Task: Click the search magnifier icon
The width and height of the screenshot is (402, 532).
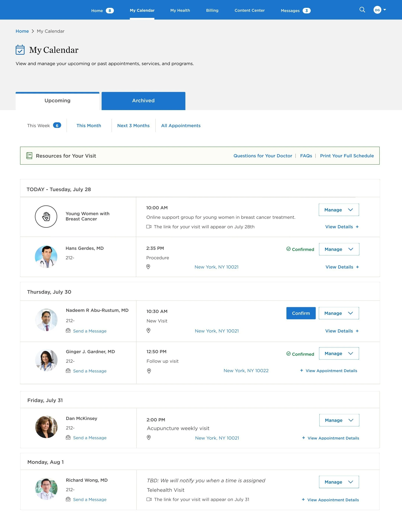Action: 362,10
